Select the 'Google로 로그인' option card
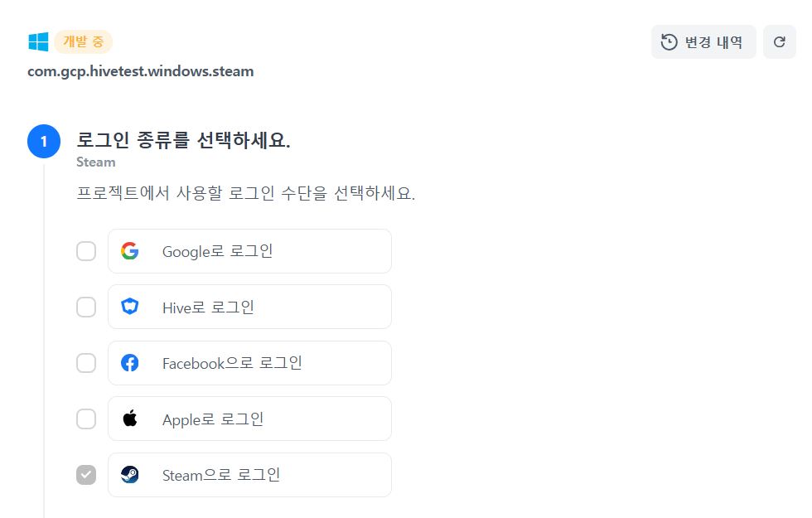This screenshot has height=518, width=812. pos(249,251)
